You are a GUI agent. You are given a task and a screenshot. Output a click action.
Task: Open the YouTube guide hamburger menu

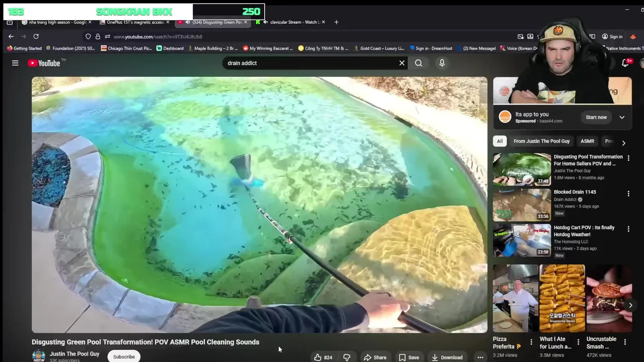tap(15, 63)
